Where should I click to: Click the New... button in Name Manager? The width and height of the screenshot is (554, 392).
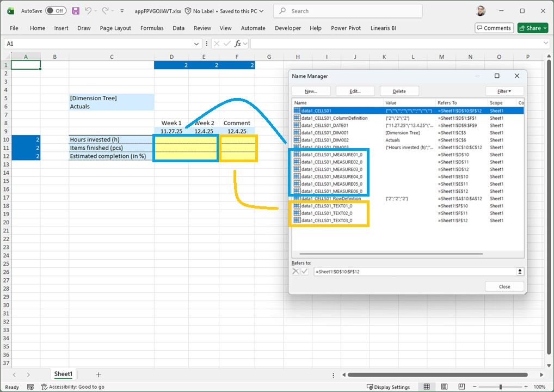311,91
